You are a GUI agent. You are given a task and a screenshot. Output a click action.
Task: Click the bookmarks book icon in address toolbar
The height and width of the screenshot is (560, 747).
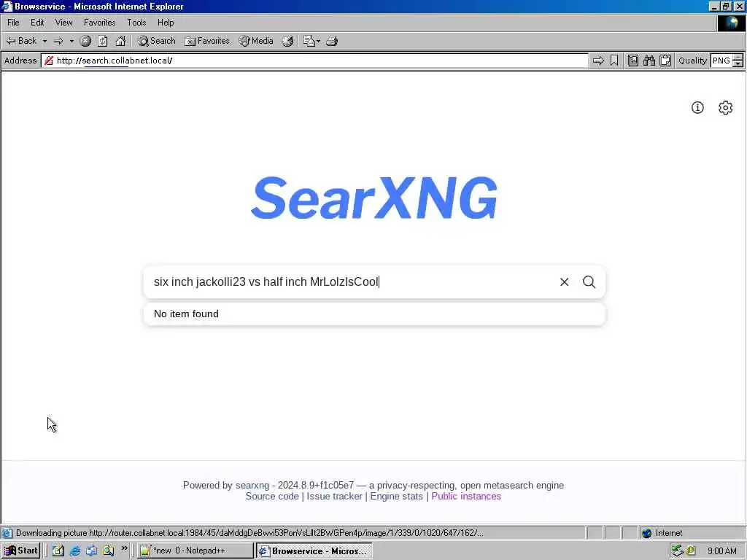click(633, 61)
